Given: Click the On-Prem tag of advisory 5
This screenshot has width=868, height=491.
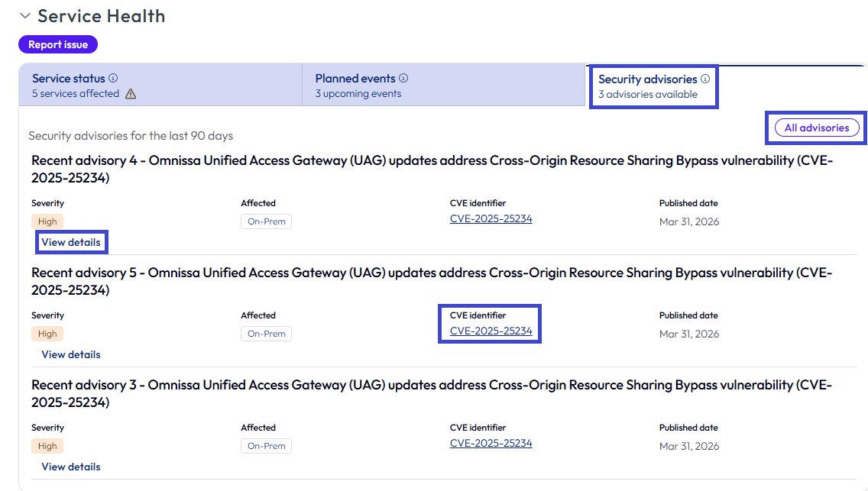Looking at the screenshot, I should click(266, 334).
